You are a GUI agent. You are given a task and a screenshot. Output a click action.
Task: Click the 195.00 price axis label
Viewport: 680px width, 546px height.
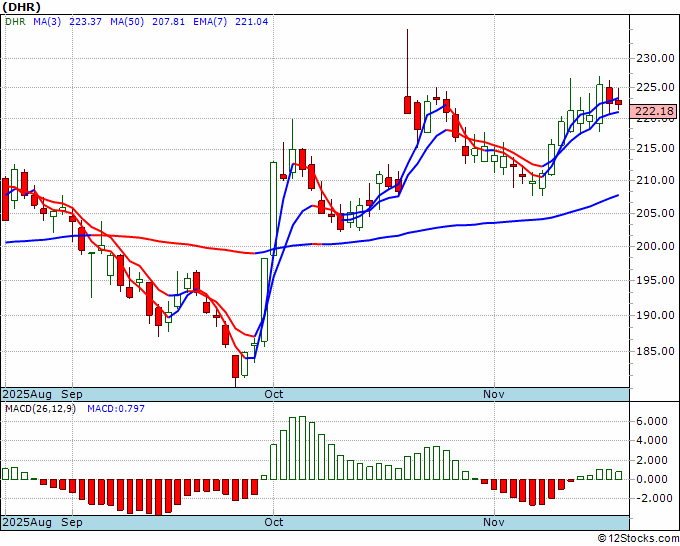tap(655, 280)
